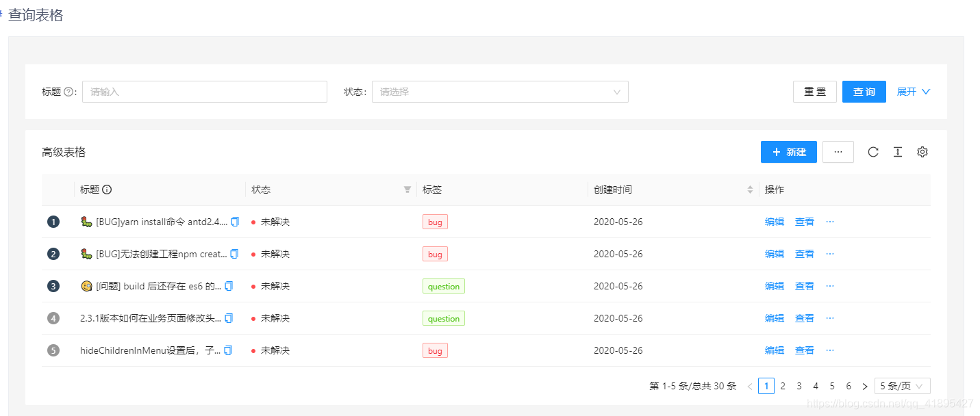
Task: Click title text 2.3.1版本如何在业务页面修改头
Action: (151, 318)
